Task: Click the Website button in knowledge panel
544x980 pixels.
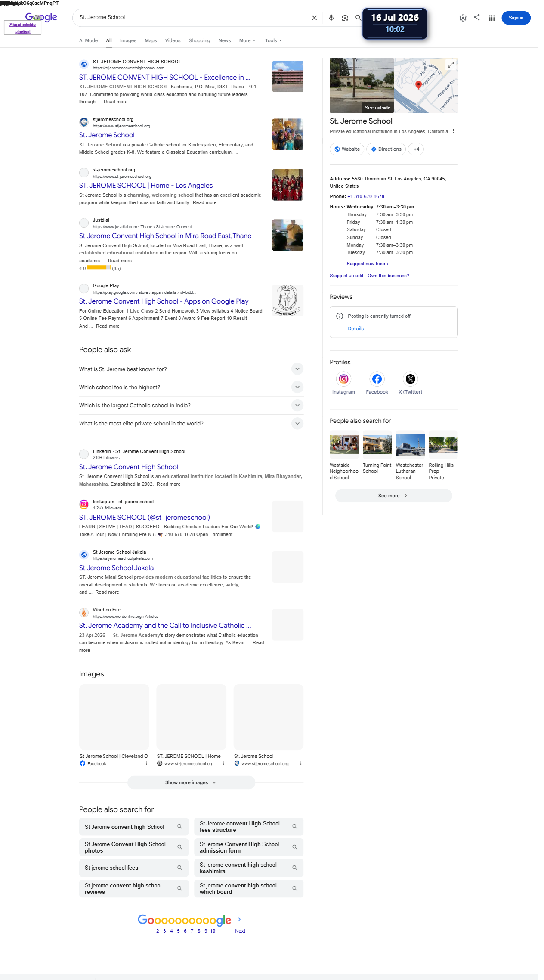Action: [347, 149]
